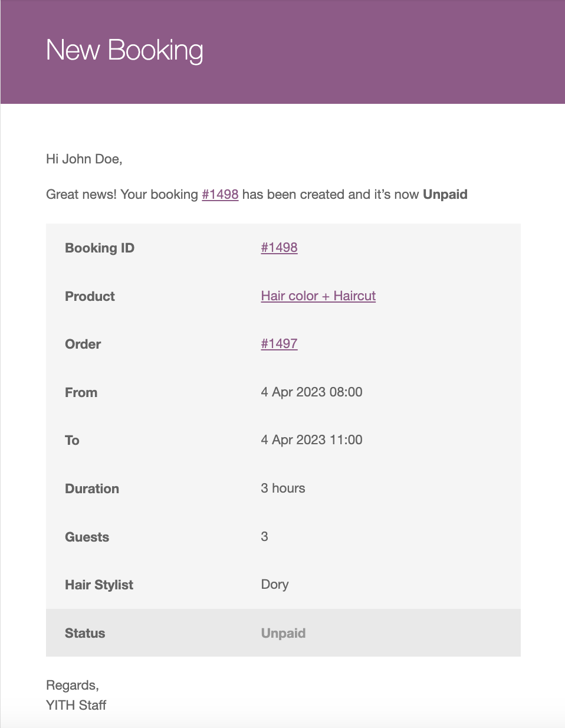
Task: Click the Product row label
Action: click(90, 297)
